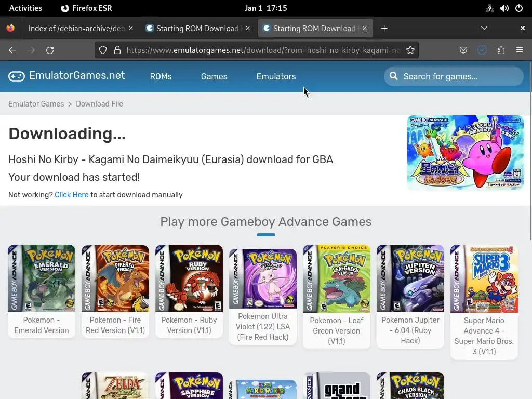Close the first Starting ROM Download tab
Viewport: 532px width, 399px height.
tap(248, 28)
